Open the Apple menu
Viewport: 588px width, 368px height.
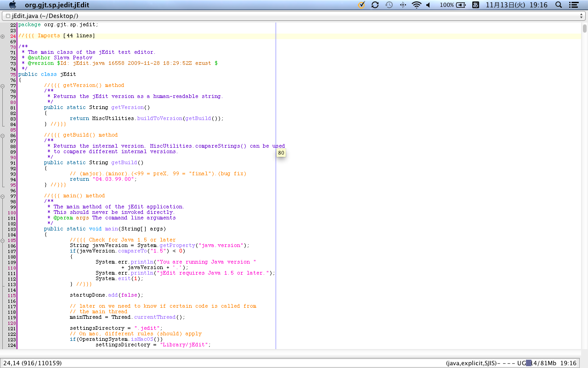click(12, 5)
